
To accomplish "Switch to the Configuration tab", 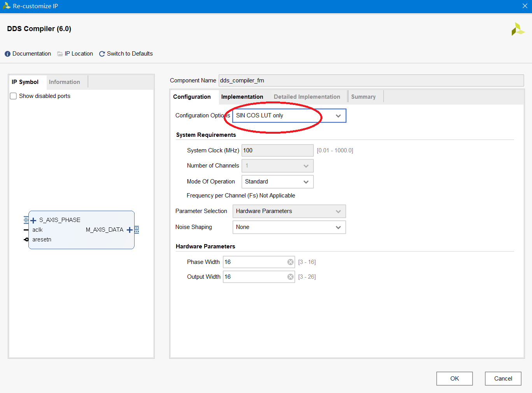I will (x=192, y=97).
